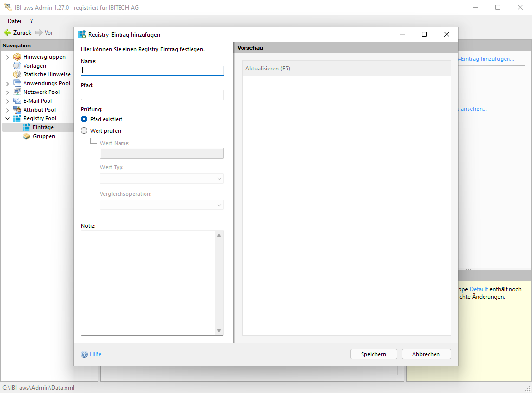
Task: Select the Gruppen icon under Registry Pool
Action: 26,136
